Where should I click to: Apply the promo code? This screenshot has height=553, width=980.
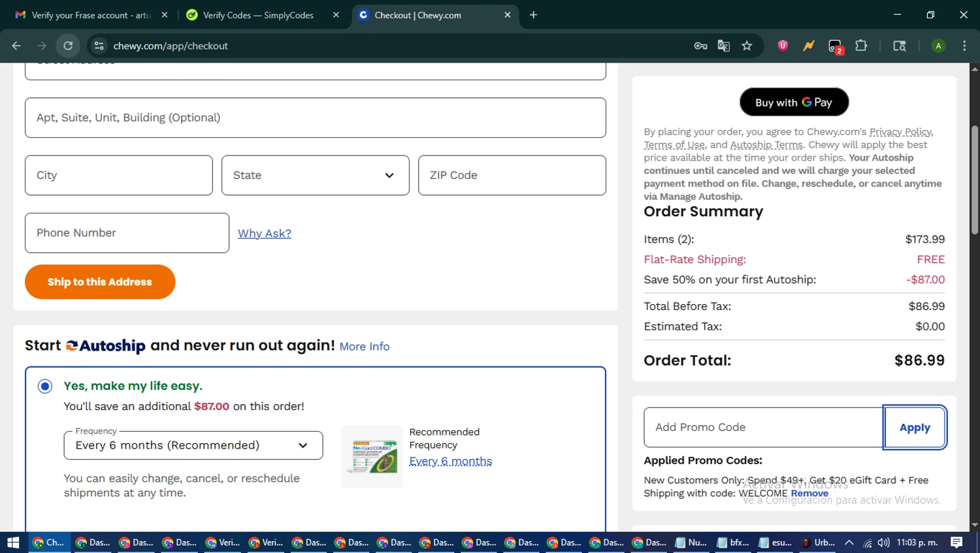915,428
